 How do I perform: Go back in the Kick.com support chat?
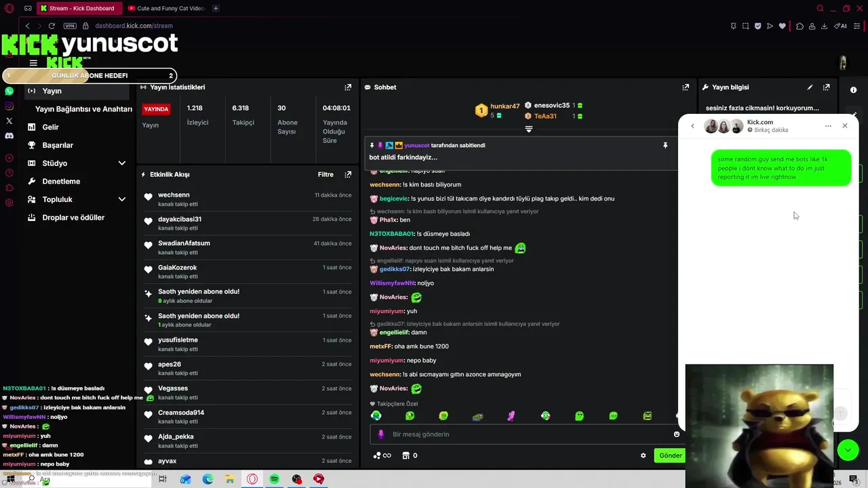point(692,126)
